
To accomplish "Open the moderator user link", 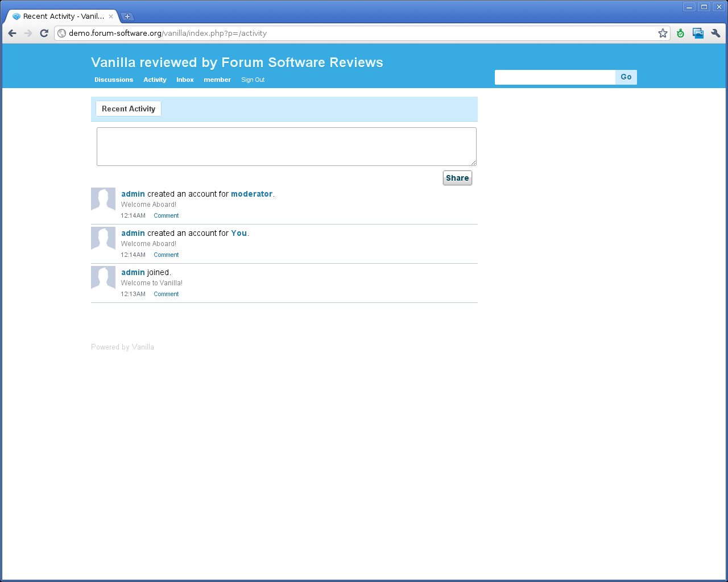I will 252,194.
